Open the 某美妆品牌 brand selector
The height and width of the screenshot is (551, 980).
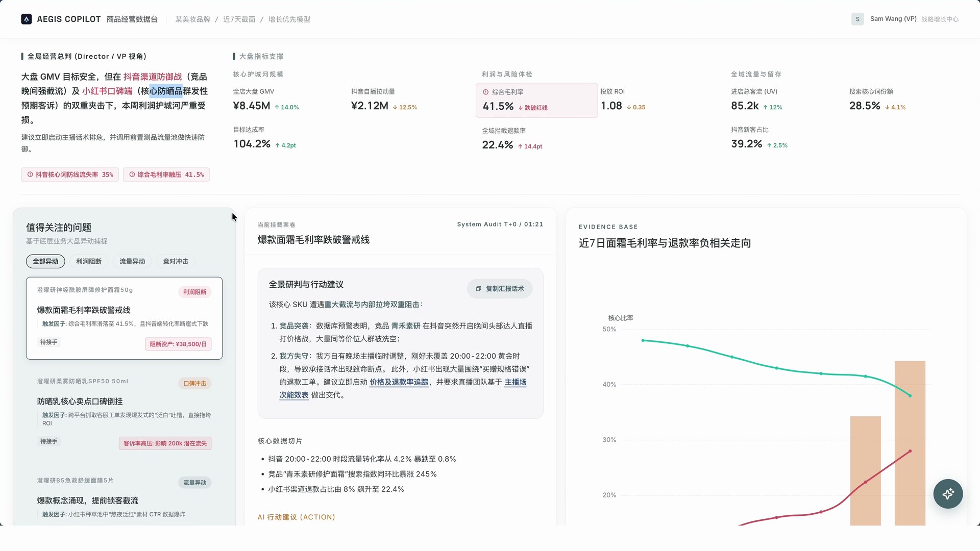click(x=192, y=19)
